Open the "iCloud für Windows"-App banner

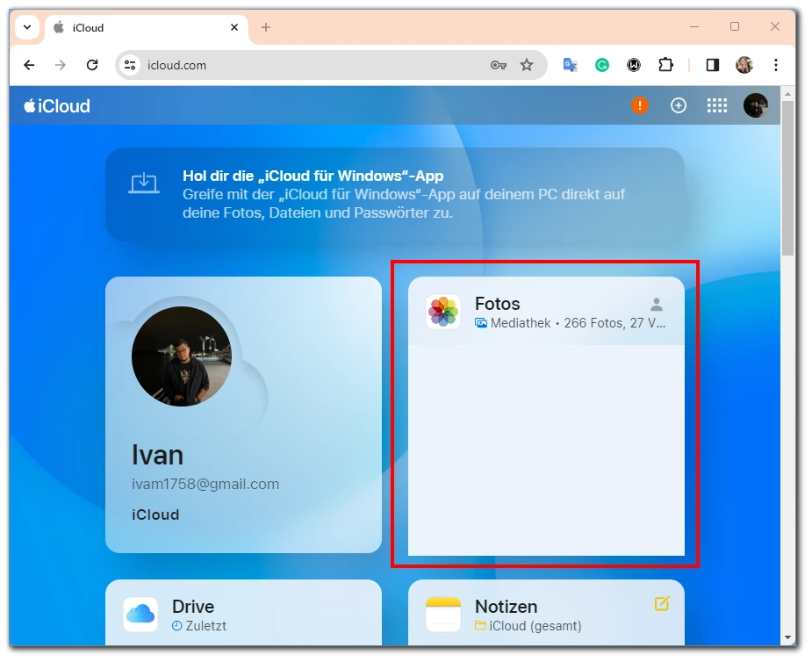[x=395, y=194]
